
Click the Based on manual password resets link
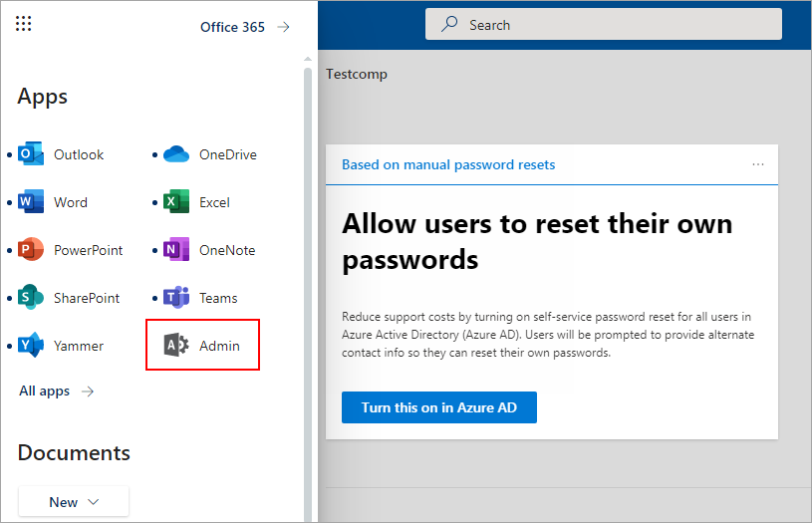pos(448,164)
